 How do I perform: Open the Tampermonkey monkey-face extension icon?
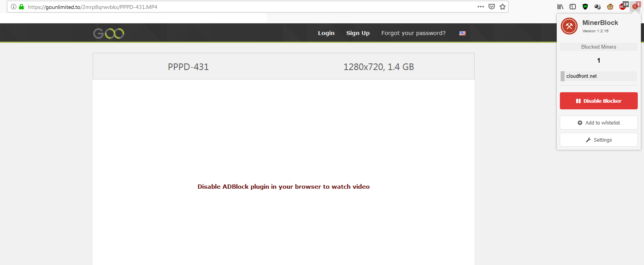[610, 7]
